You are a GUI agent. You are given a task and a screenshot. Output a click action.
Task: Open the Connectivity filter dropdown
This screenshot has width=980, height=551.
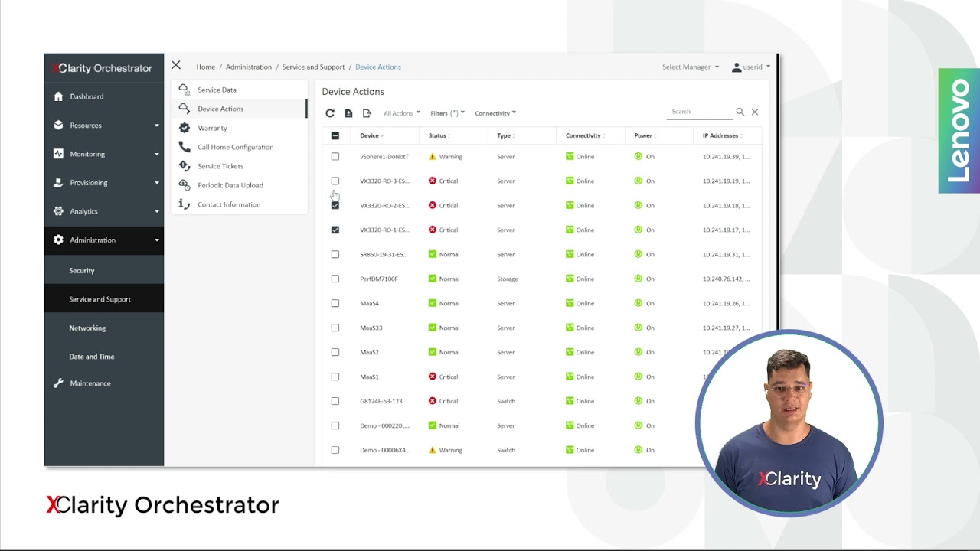point(495,113)
